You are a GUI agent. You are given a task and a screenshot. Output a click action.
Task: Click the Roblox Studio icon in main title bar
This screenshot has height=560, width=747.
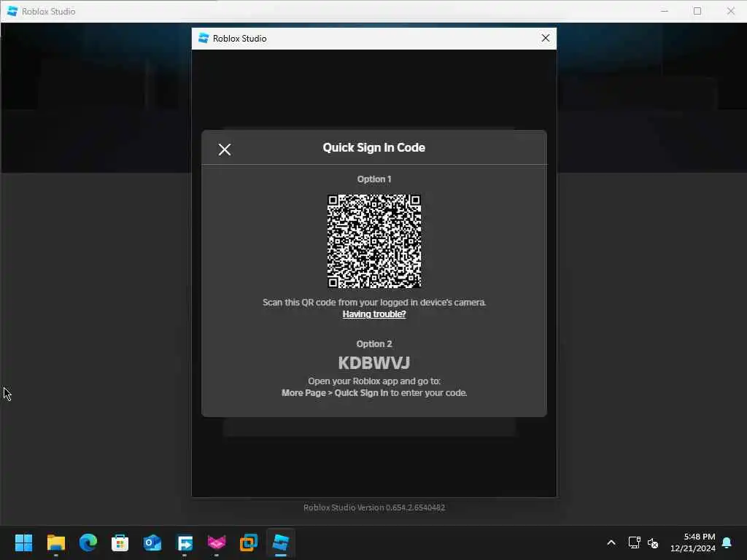click(x=12, y=11)
